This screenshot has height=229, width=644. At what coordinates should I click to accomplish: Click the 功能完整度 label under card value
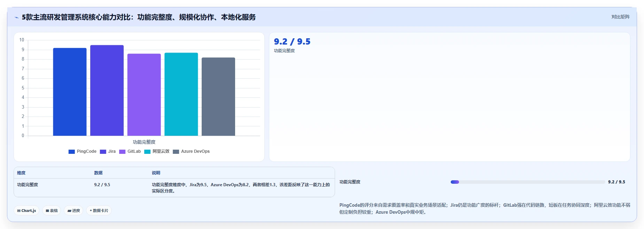[x=284, y=51]
